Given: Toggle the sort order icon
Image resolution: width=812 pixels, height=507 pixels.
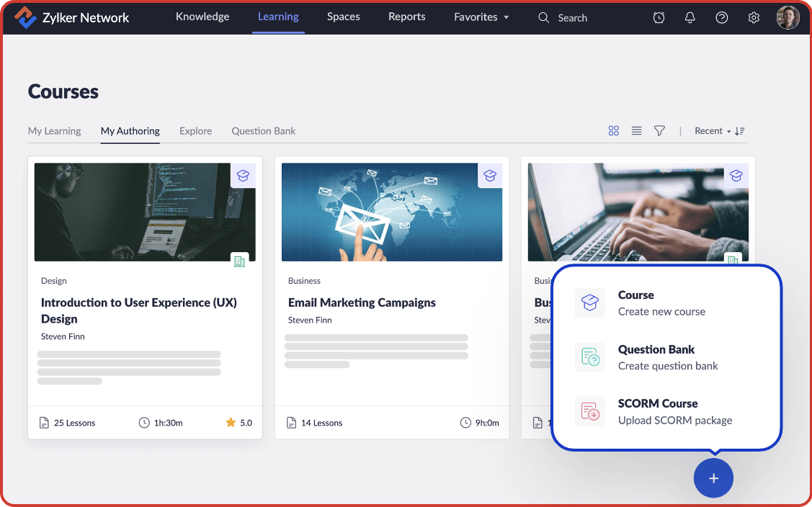Looking at the screenshot, I should (x=740, y=131).
